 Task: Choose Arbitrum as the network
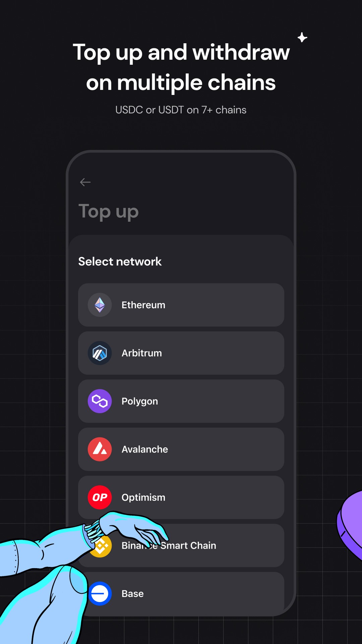click(x=181, y=353)
